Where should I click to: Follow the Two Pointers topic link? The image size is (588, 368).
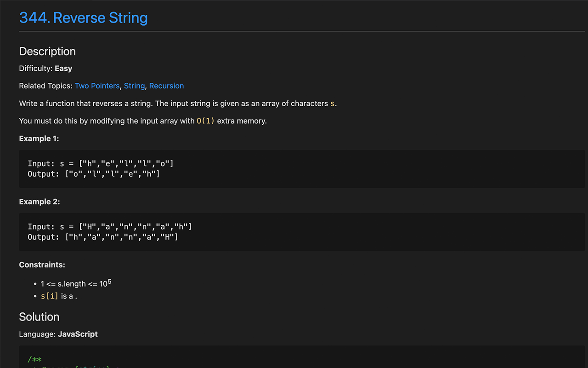pyautogui.click(x=97, y=86)
